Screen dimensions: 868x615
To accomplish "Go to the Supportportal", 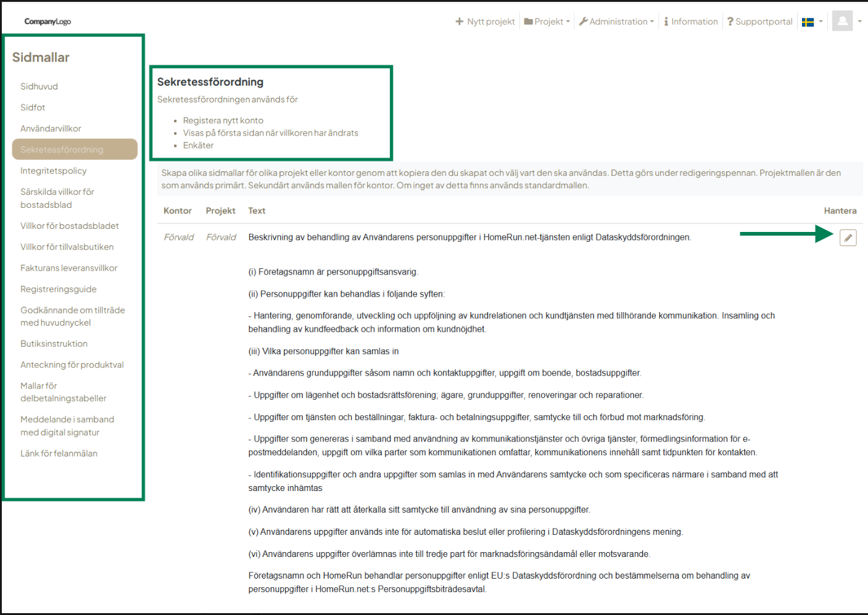I will click(759, 22).
